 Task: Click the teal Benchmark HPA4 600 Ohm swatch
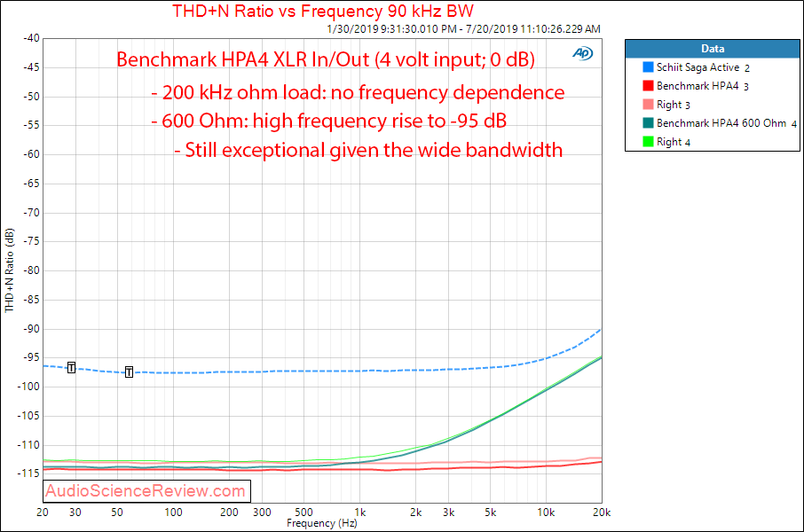point(648,123)
